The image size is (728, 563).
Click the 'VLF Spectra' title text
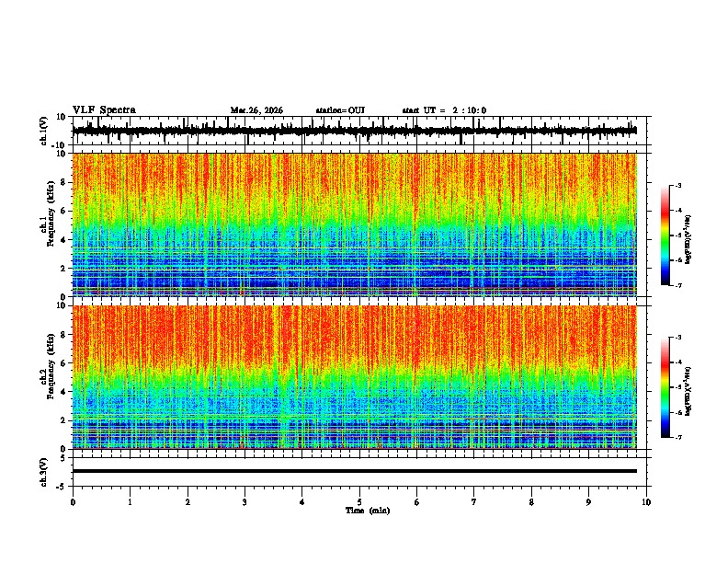(104, 110)
